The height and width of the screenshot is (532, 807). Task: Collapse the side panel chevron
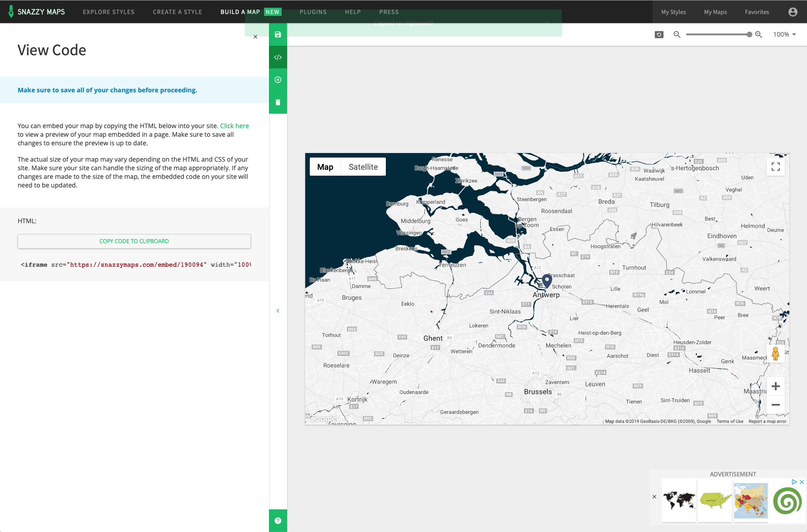point(278,311)
